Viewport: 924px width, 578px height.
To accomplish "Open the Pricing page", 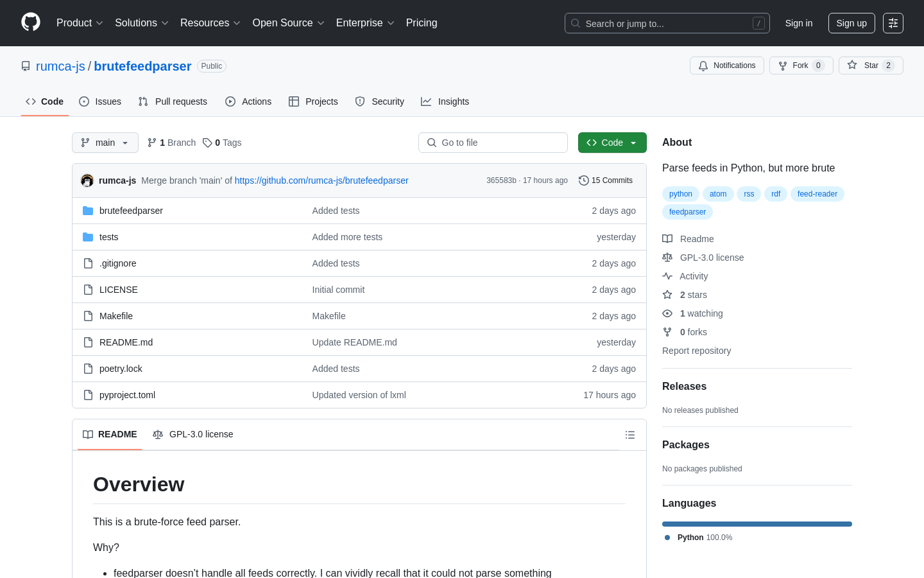I will 422,23.
